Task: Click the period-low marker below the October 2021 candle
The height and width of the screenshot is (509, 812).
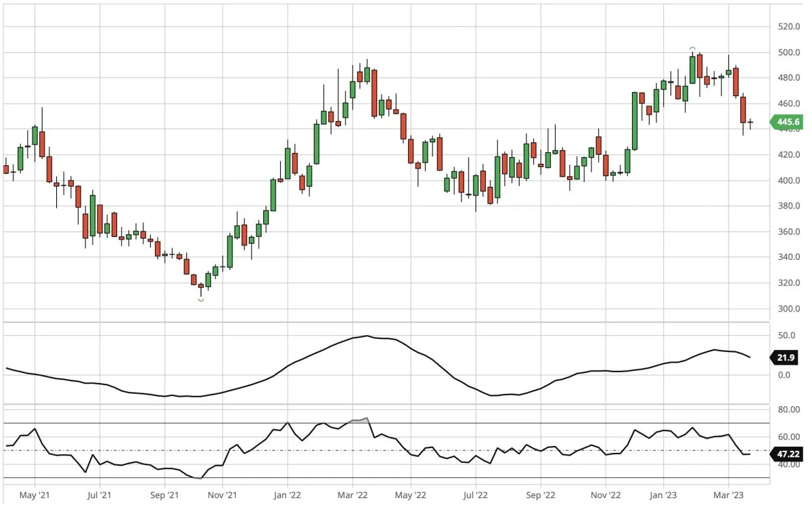Action: pos(201,299)
